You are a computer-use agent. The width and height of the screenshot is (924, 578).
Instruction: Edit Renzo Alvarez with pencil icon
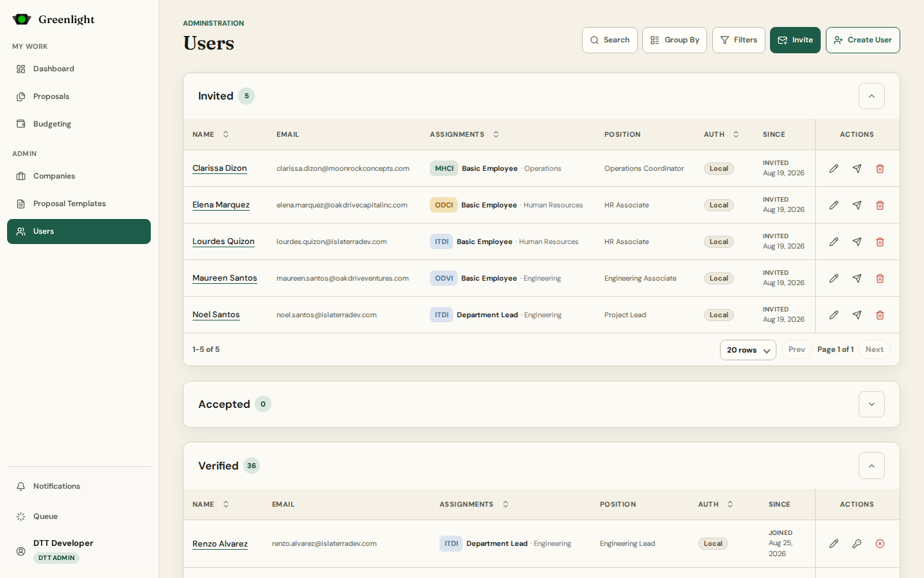click(x=834, y=543)
